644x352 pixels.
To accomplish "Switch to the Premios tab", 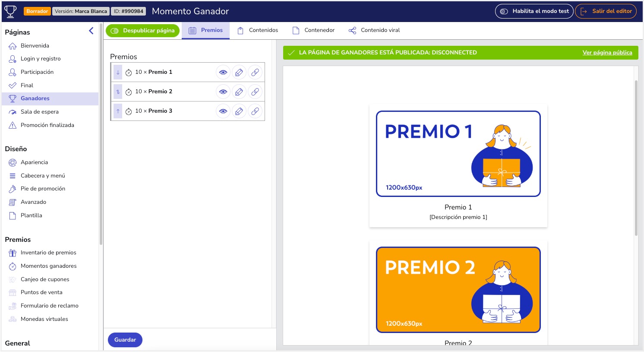I will pyautogui.click(x=205, y=30).
